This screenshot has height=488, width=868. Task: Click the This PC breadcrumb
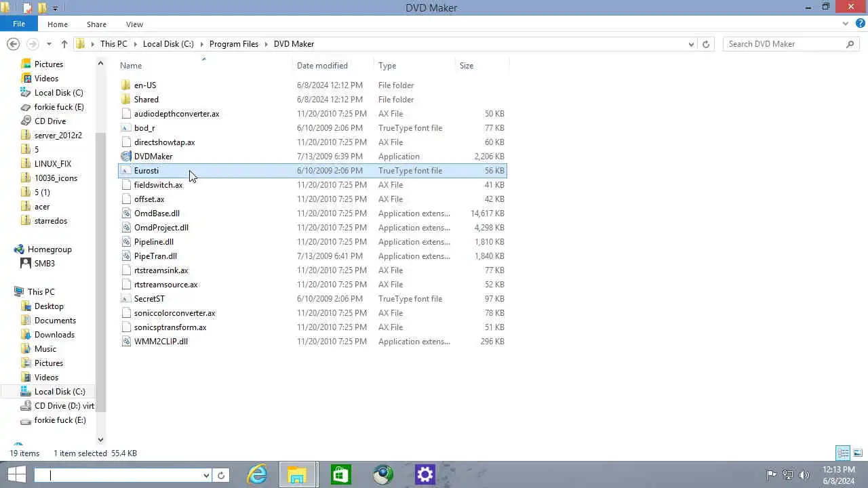[x=113, y=44]
